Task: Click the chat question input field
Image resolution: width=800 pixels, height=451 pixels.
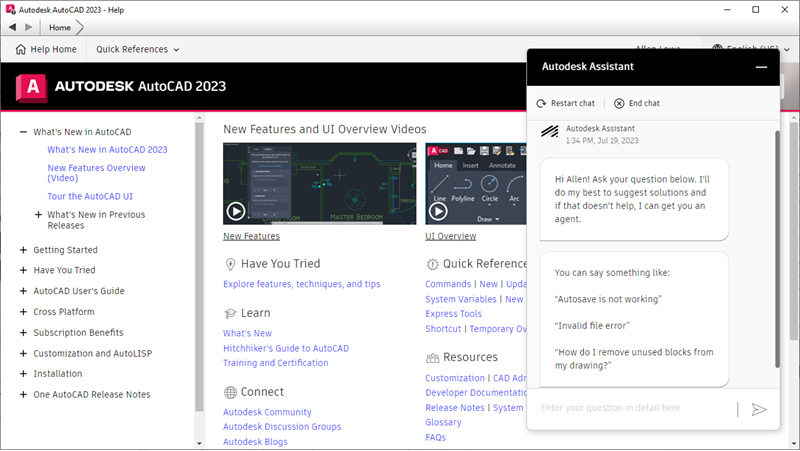Action: pyautogui.click(x=637, y=408)
